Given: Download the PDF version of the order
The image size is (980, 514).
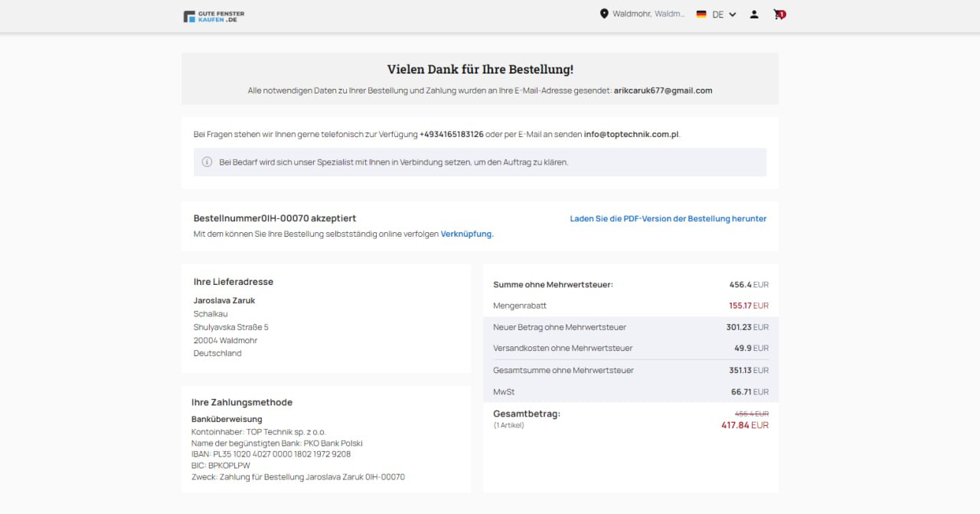Looking at the screenshot, I should coord(668,218).
